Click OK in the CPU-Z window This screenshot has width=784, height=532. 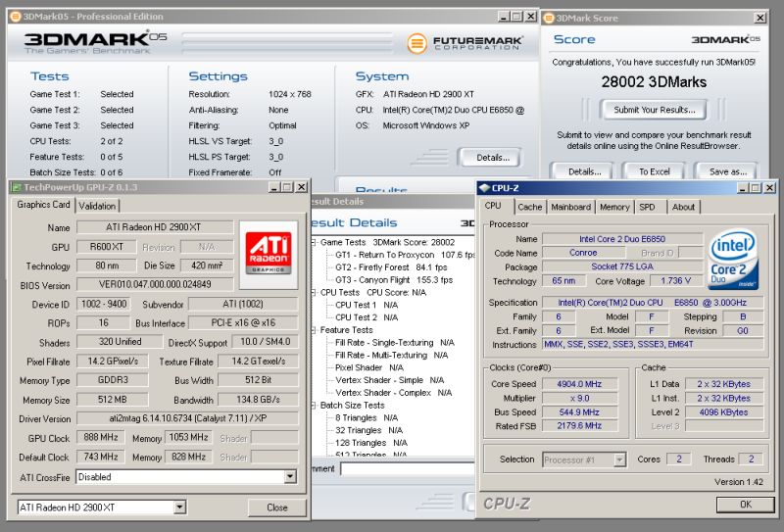tap(745, 505)
